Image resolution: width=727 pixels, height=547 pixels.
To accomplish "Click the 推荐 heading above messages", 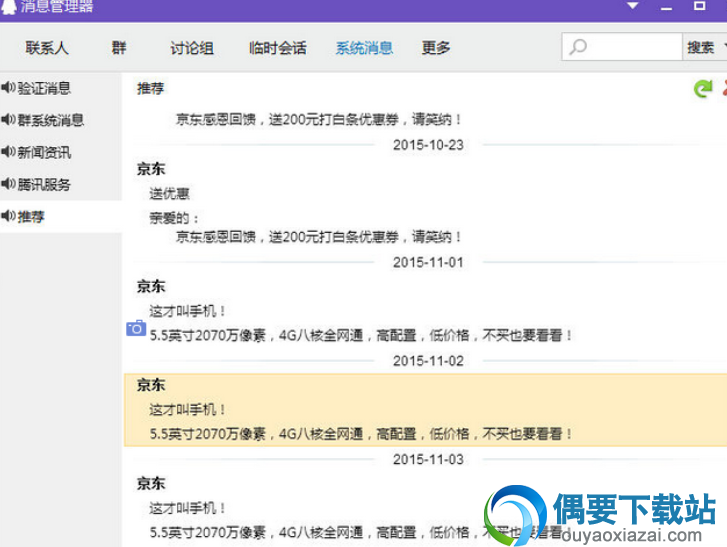I will coord(150,89).
